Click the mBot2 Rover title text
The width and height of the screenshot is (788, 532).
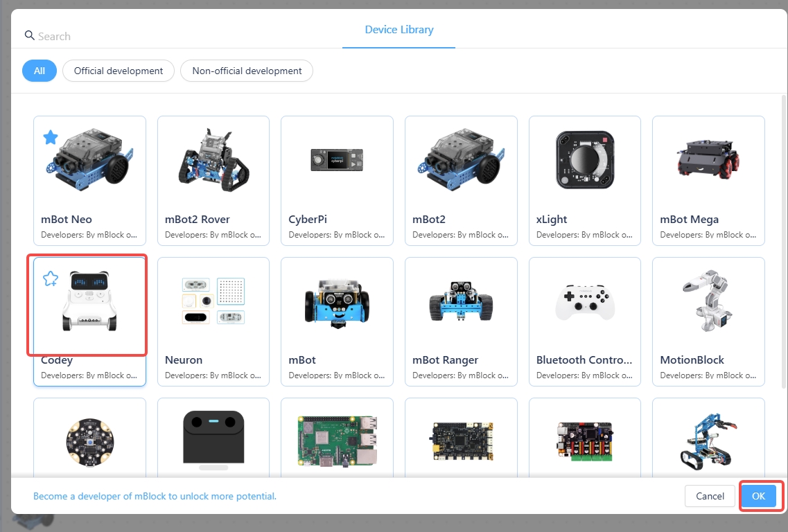click(197, 220)
